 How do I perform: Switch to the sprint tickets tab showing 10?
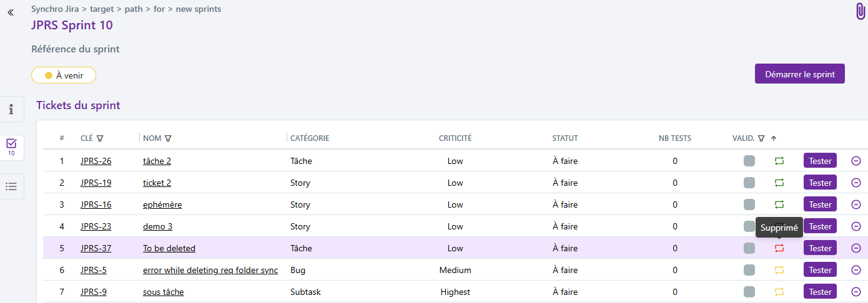11,147
